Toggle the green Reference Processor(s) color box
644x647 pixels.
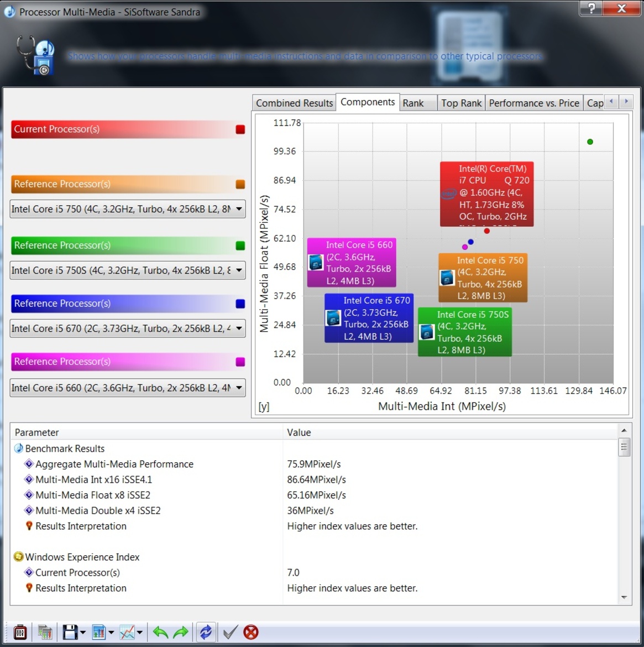coord(240,246)
